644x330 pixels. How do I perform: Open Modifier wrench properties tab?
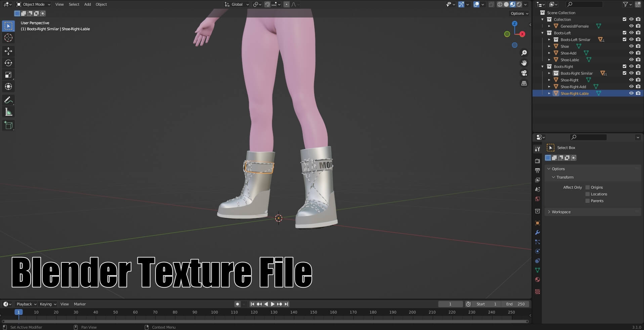click(x=538, y=232)
